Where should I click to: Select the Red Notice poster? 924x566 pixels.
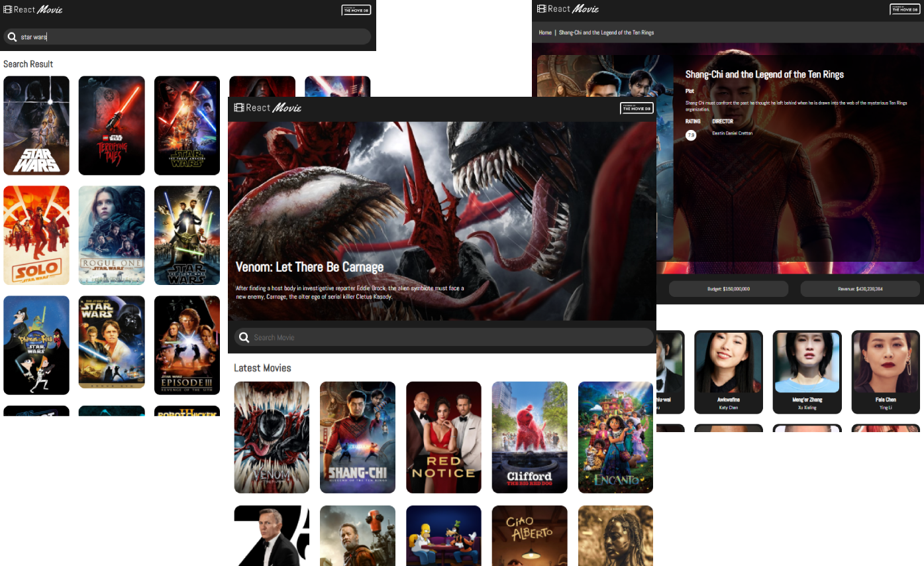[x=444, y=437]
